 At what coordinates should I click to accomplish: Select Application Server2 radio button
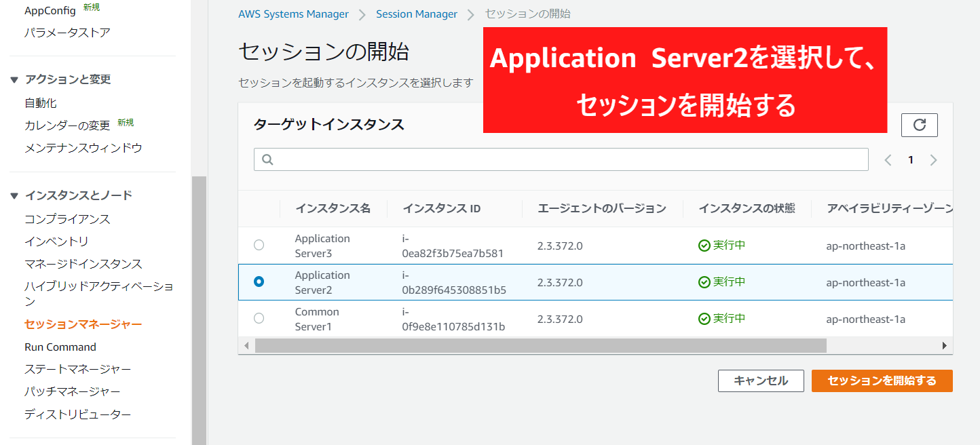tap(259, 282)
